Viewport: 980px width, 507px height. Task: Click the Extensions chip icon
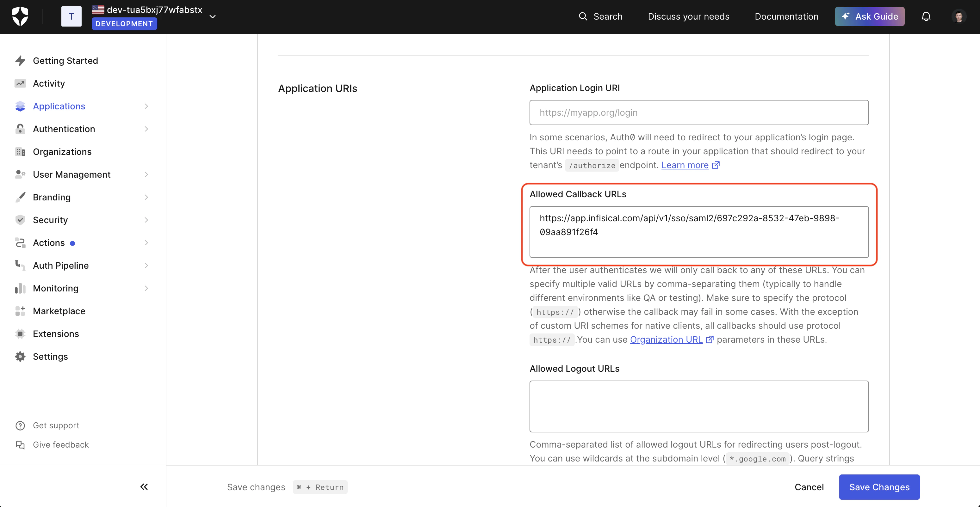coord(20,334)
